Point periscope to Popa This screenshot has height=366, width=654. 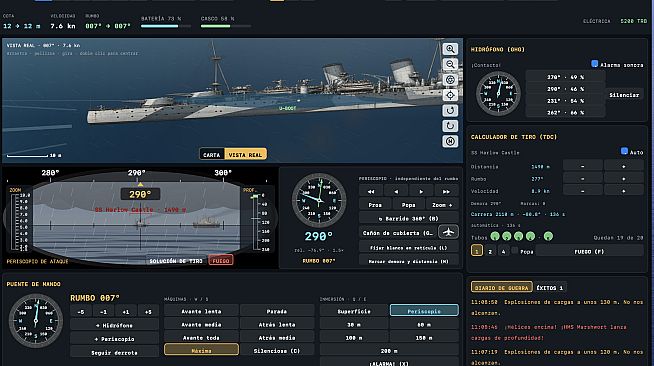click(408, 205)
